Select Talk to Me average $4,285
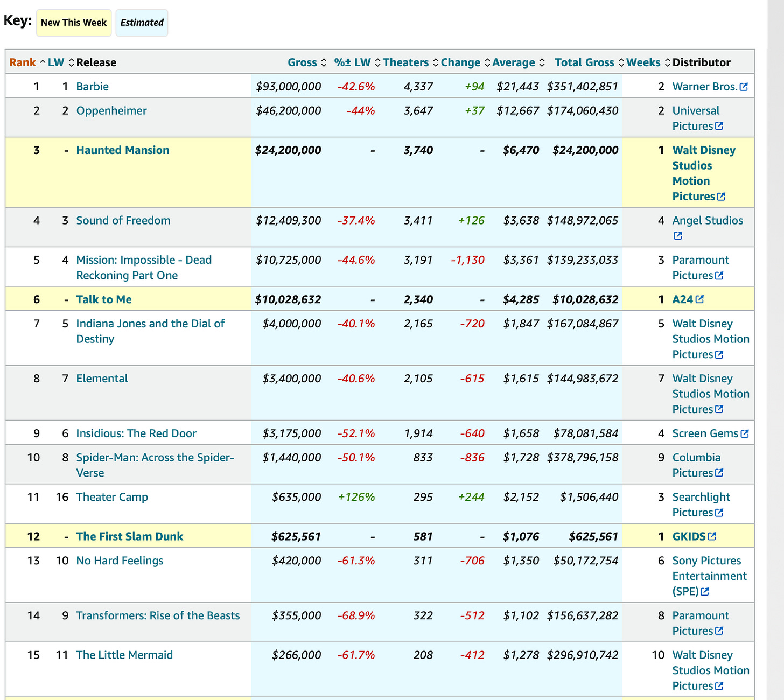The width and height of the screenshot is (784, 700). pos(521,299)
